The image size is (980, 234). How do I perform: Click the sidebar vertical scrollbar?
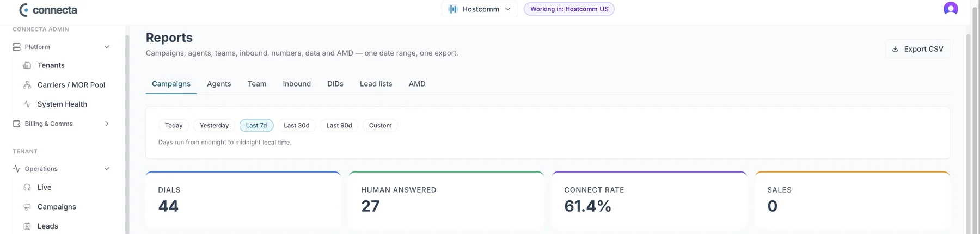pos(127,135)
